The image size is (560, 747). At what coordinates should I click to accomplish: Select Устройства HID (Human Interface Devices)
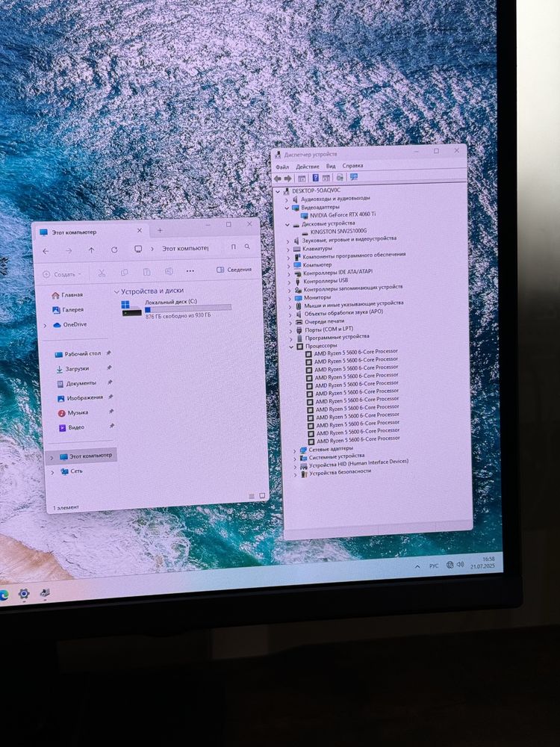point(358,464)
